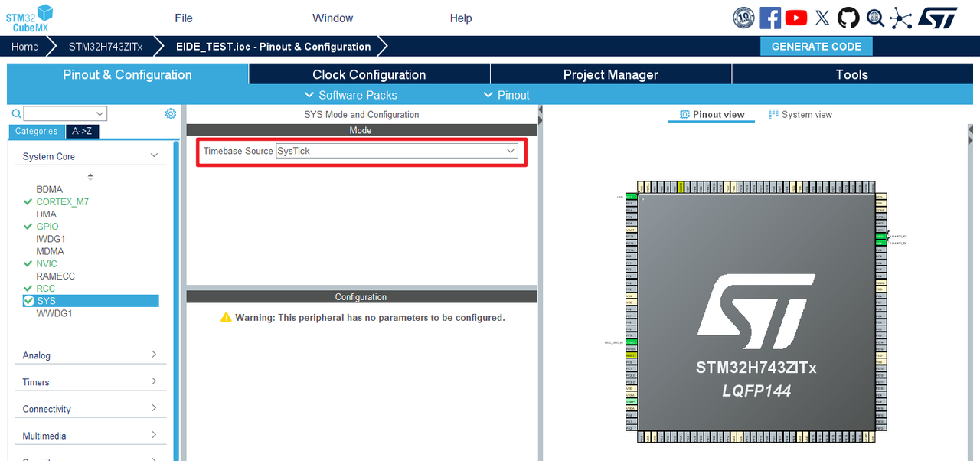Viewport: 980px width, 461px height.
Task: Click the warning icon in Configuration
Action: point(226,317)
